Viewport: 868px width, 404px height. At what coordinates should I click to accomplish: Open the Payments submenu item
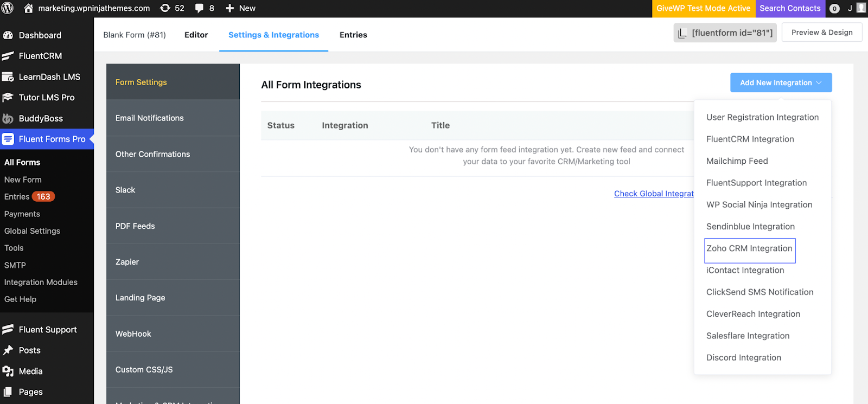(22, 214)
